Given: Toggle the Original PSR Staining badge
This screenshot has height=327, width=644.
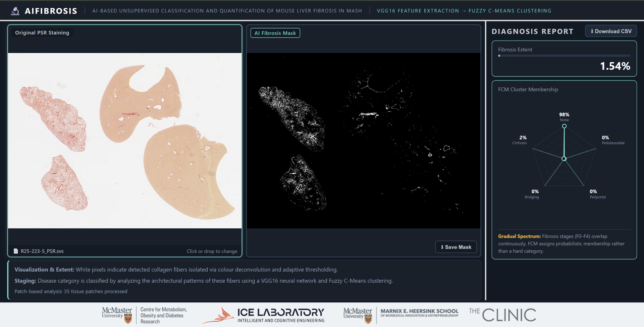Looking at the screenshot, I should click(x=42, y=33).
